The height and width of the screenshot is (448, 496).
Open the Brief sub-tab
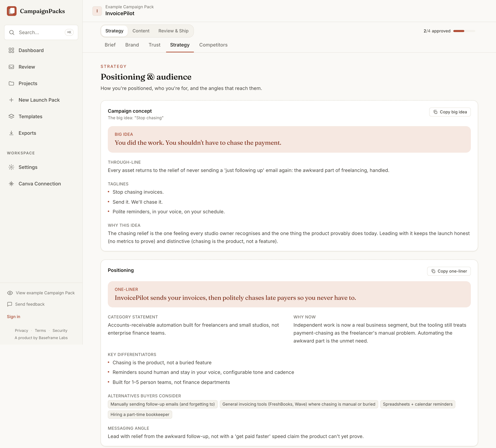110,45
